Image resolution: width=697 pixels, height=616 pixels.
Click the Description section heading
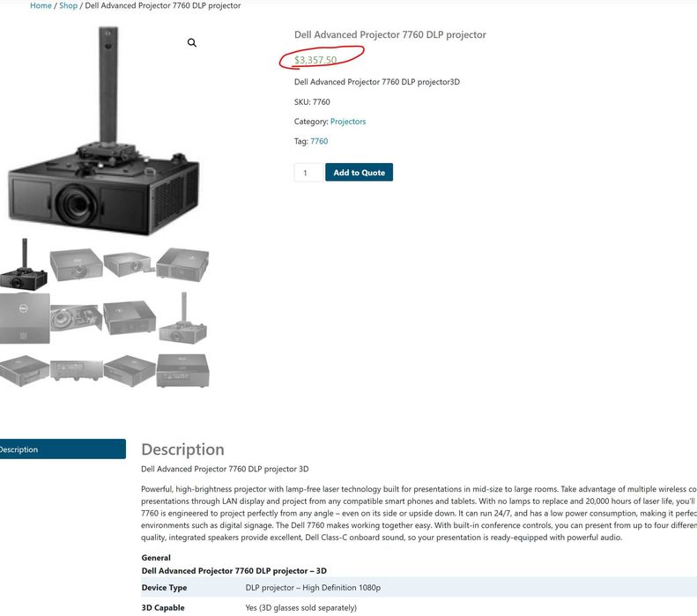click(x=182, y=449)
